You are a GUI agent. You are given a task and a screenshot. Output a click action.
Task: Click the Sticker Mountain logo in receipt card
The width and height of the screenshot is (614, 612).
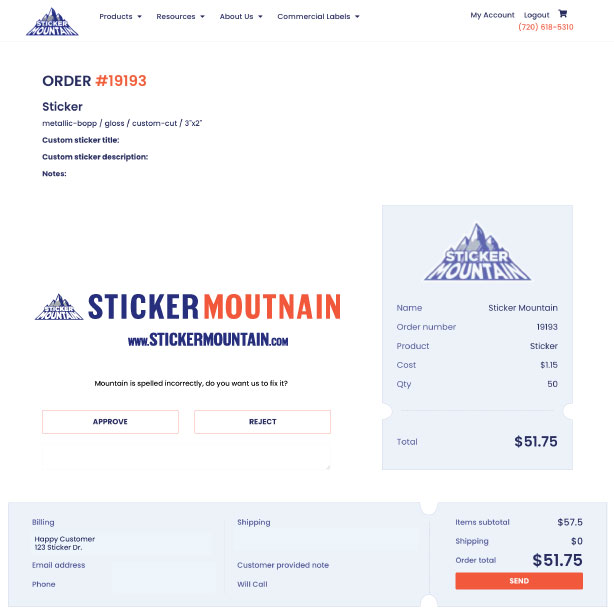pyautogui.click(x=477, y=252)
